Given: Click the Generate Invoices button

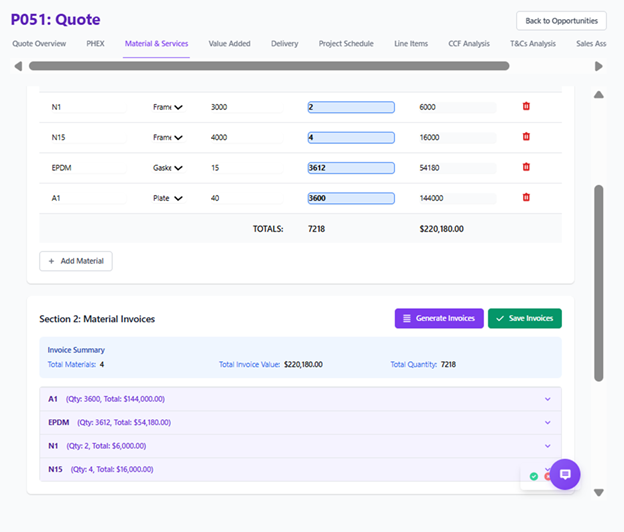Looking at the screenshot, I should coord(439,318).
